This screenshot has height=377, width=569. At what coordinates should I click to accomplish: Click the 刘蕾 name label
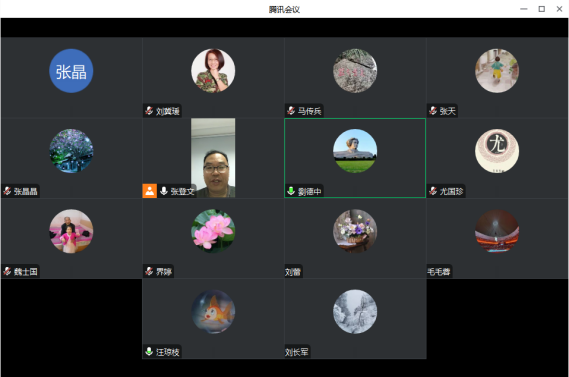(x=293, y=271)
